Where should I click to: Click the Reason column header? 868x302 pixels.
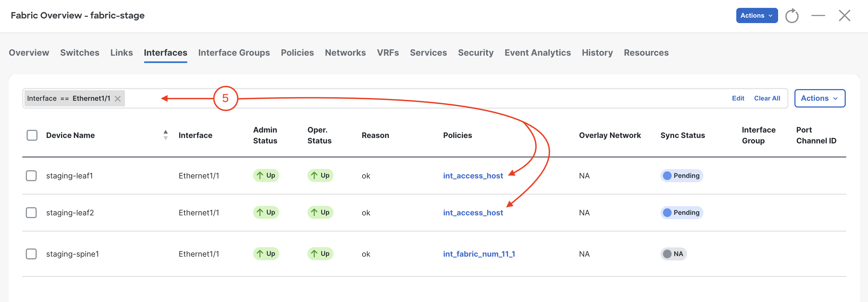[x=375, y=135]
